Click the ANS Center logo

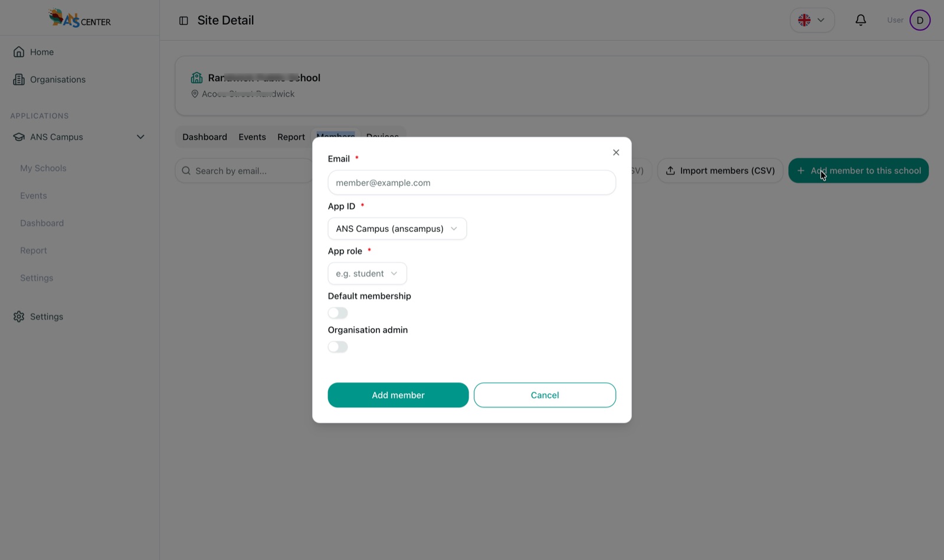click(x=80, y=18)
